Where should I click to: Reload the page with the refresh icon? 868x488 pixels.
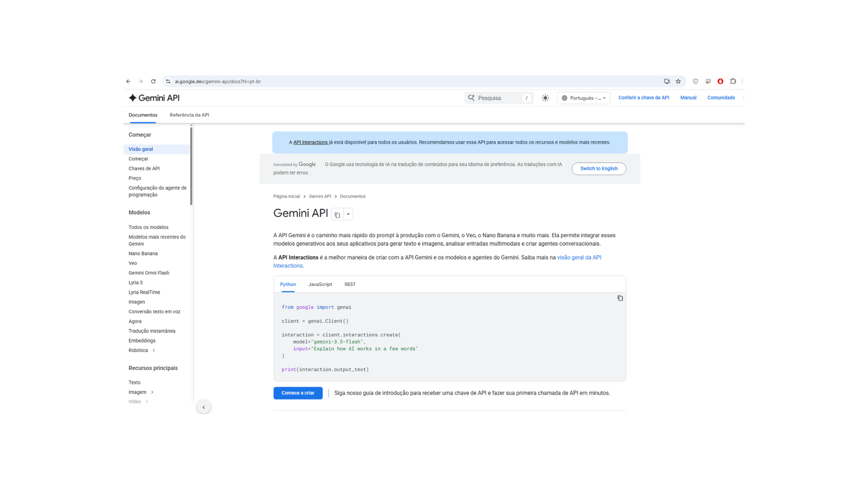pos(153,81)
